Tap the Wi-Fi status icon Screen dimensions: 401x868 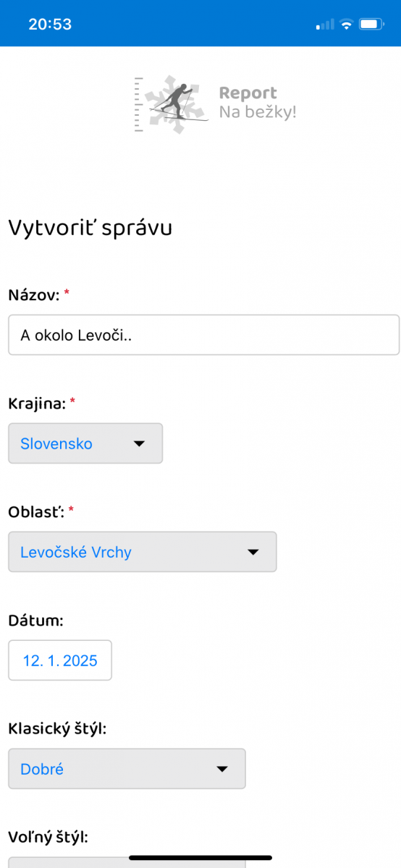(347, 24)
